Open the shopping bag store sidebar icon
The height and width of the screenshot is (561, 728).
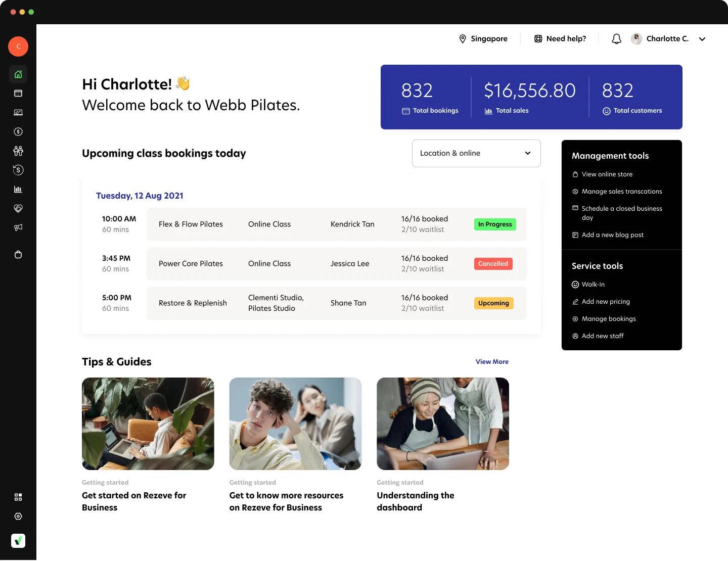point(18,254)
